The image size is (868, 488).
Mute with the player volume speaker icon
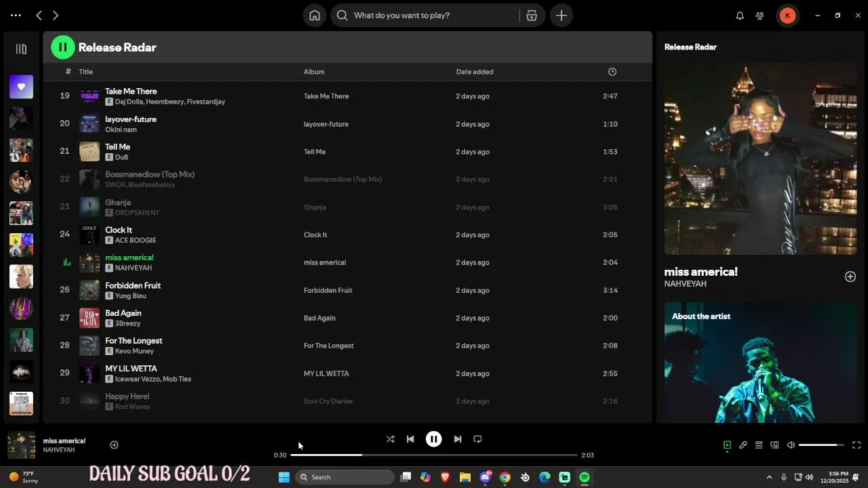coord(791,445)
